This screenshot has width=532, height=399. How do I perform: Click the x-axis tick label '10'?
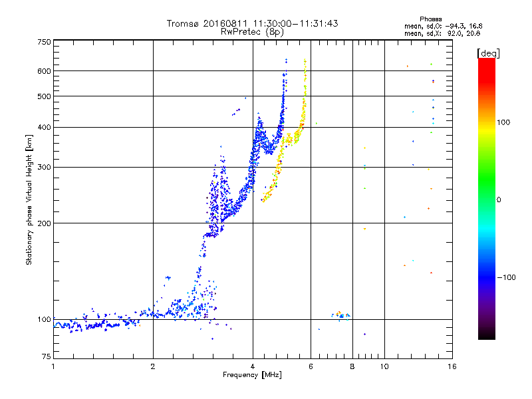click(384, 366)
